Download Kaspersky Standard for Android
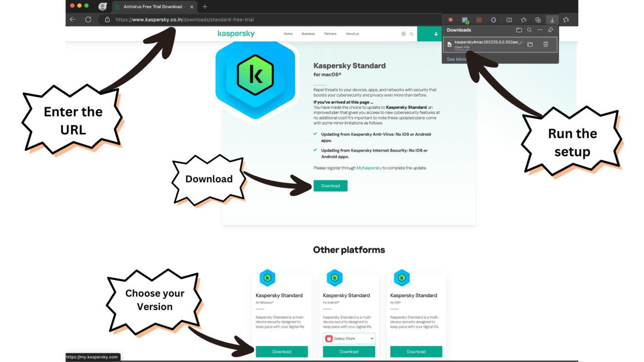 tap(349, 351)
